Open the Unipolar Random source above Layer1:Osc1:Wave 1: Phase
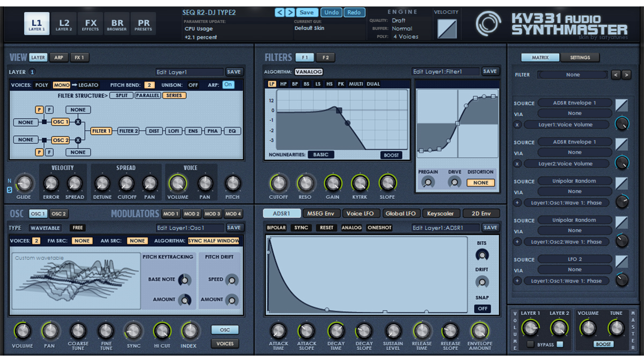 pos(574,181)
